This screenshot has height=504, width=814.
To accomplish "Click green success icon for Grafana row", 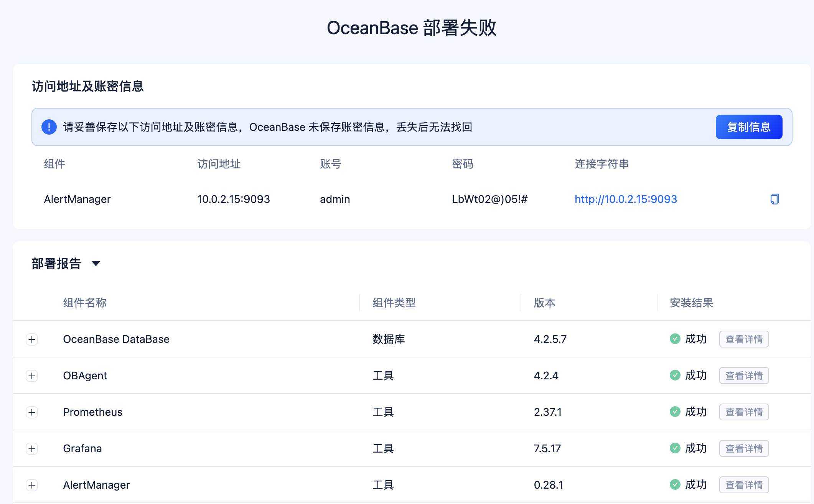I will 675,448.
